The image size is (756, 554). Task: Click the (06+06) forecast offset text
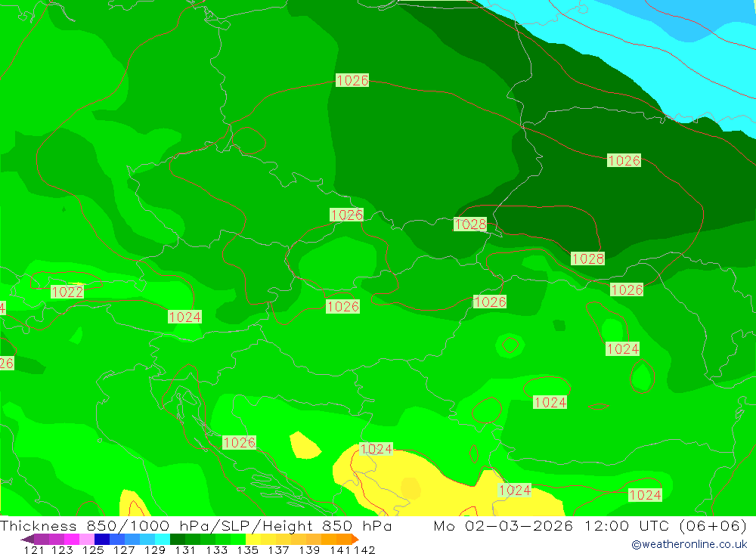713,526
